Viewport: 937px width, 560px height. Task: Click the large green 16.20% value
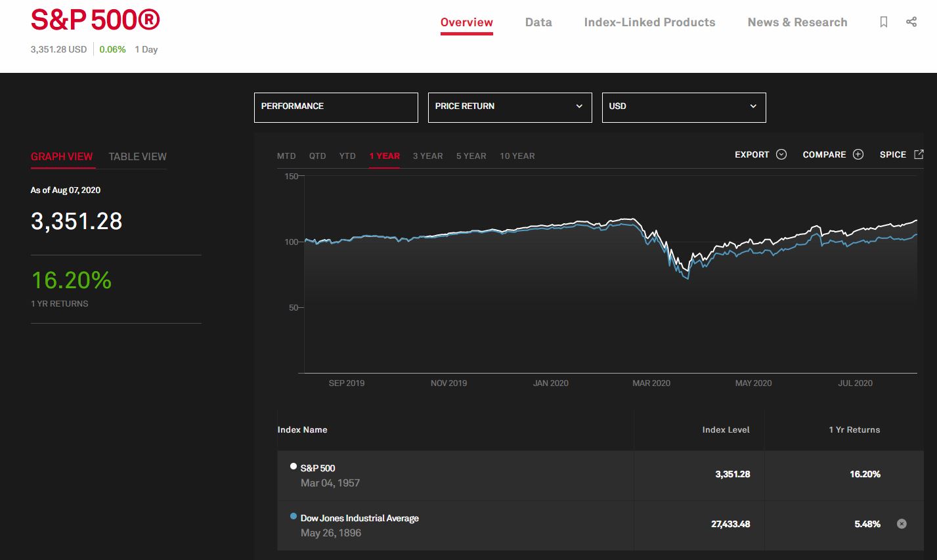coord(72,280)
